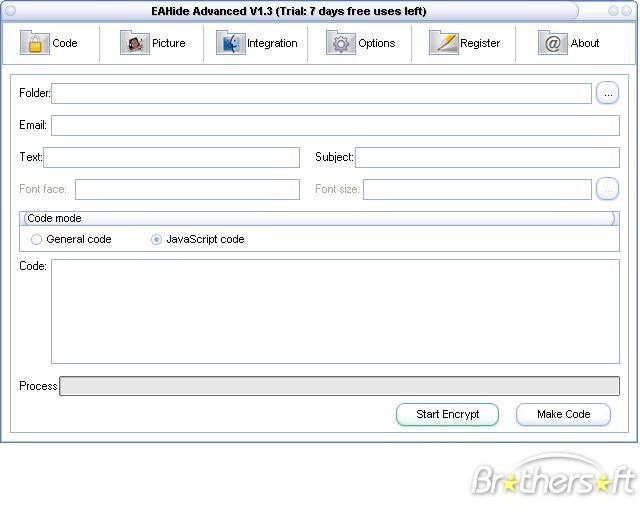Select the JavaScript code radio button
Screen dimensions: 640x512
[156, 239]
